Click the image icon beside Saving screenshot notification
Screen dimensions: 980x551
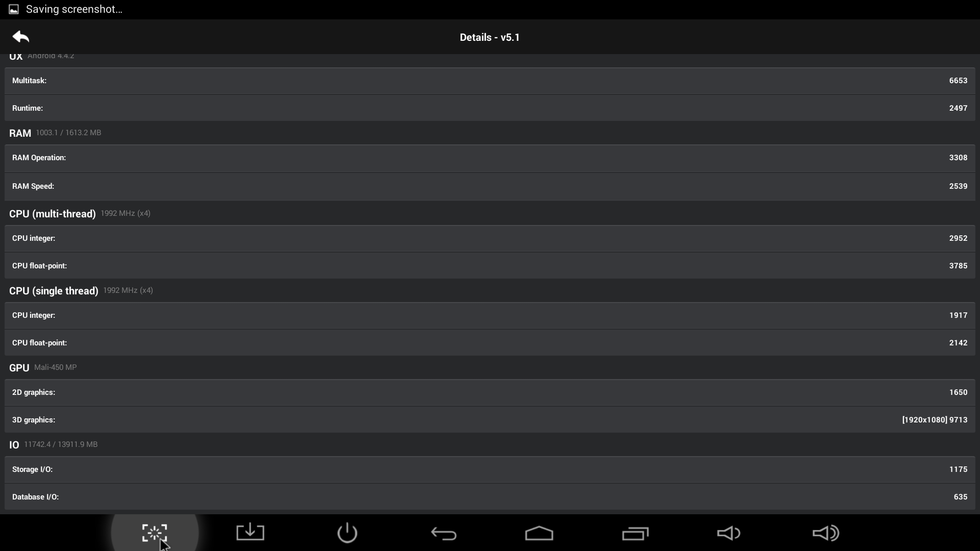click(14, 9)
